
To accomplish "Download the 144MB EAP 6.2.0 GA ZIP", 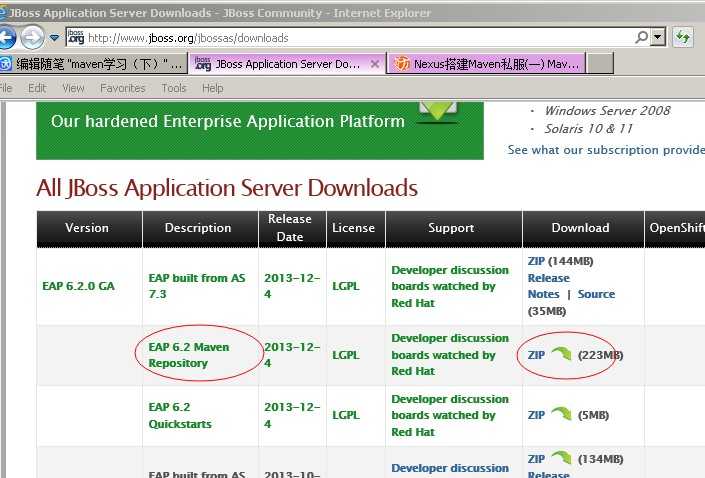I will [x=536, y=261].
